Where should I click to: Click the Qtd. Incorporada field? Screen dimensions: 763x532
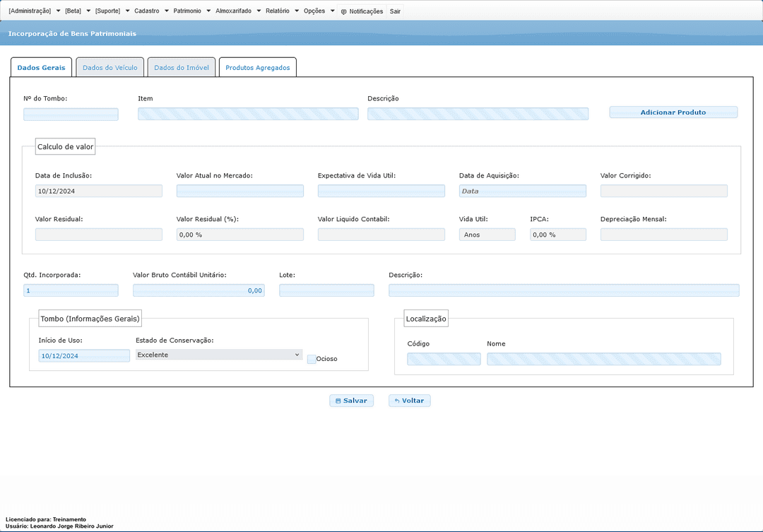(71, 290)
